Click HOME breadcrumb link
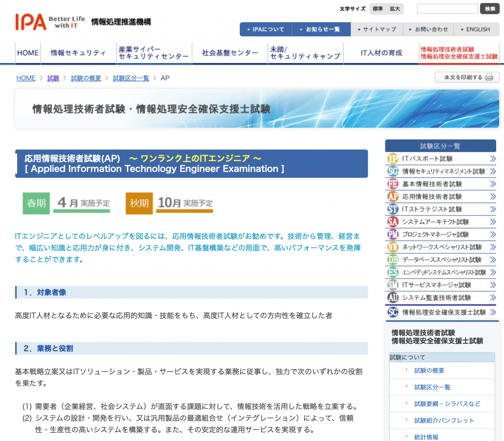The image size is (504, 441). 26,78
